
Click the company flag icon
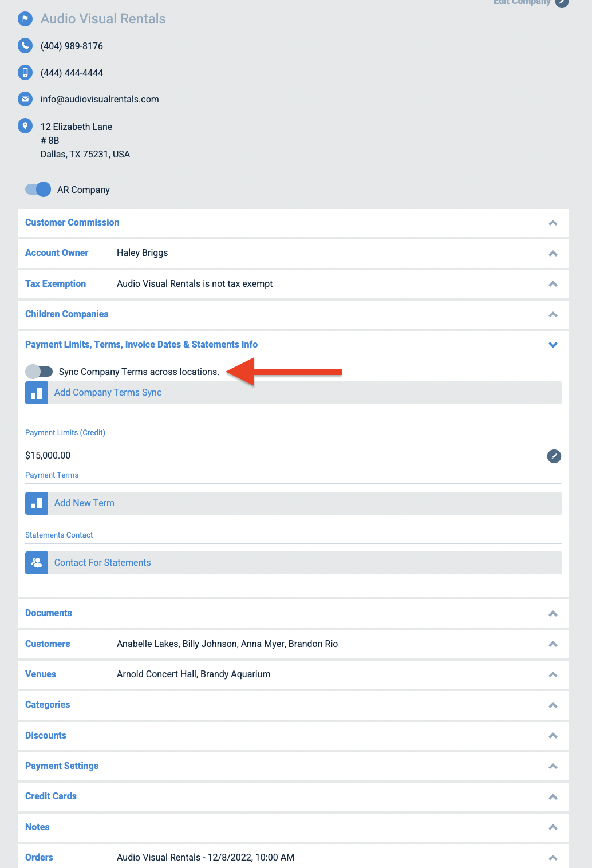(25, 19)
